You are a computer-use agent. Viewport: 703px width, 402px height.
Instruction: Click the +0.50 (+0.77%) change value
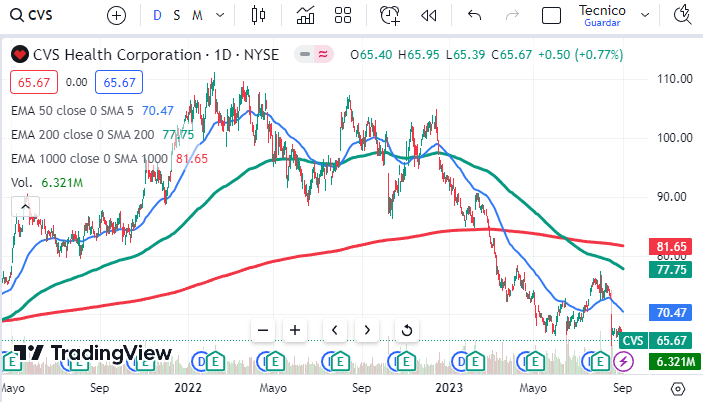(x=581, y=55)
